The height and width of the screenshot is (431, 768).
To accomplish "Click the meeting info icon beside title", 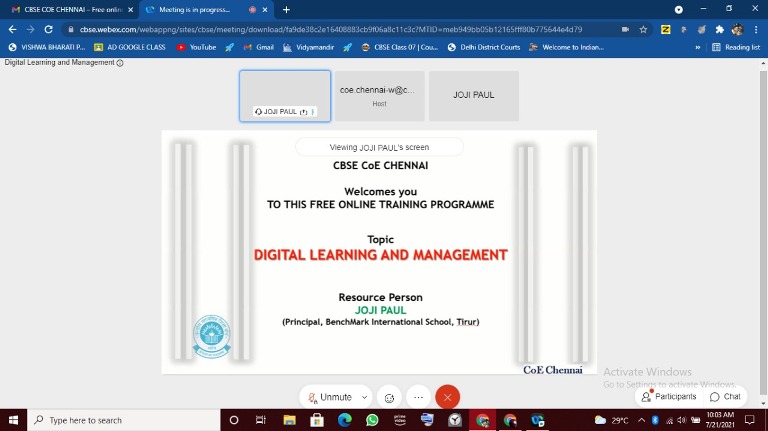I will (120, 63).
